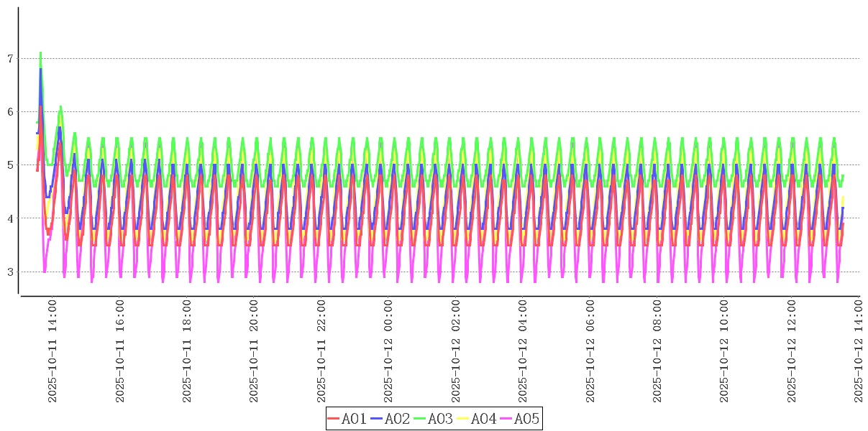Toggle the A01 series in the legend
Screen dimensions: 868x431
click(354, 419)
